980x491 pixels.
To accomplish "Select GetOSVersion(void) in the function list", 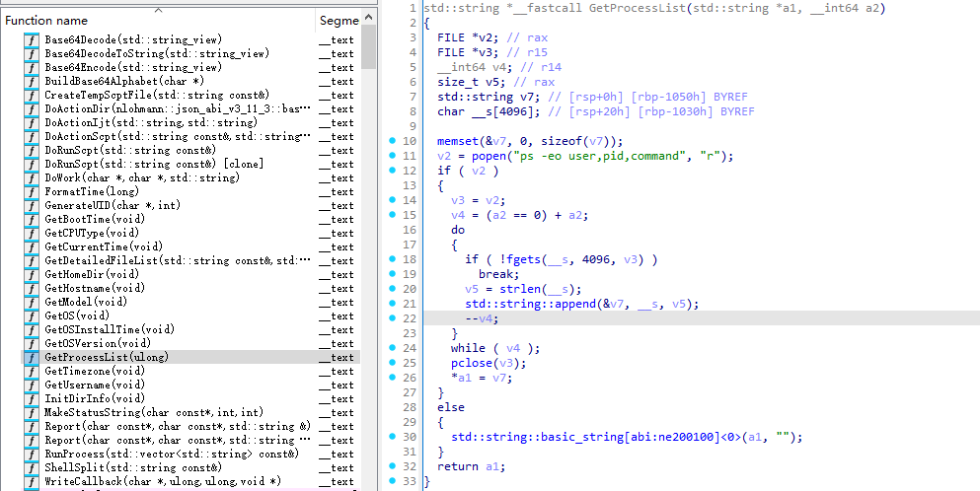I will (x=95, y=343).
